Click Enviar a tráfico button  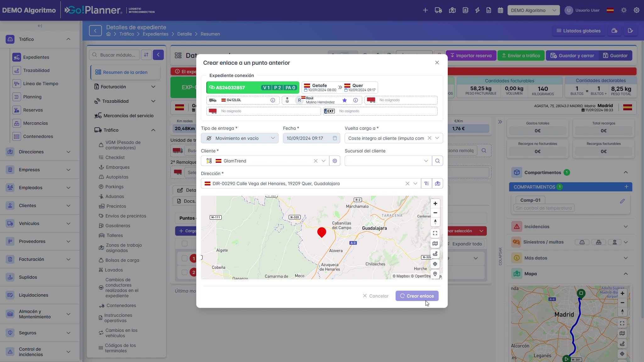[521, 56]
